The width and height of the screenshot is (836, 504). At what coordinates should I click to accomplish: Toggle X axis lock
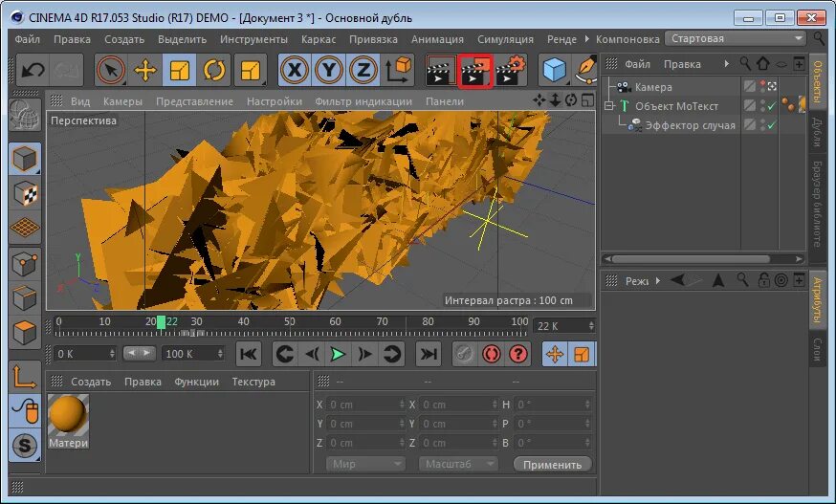point(295,70)
